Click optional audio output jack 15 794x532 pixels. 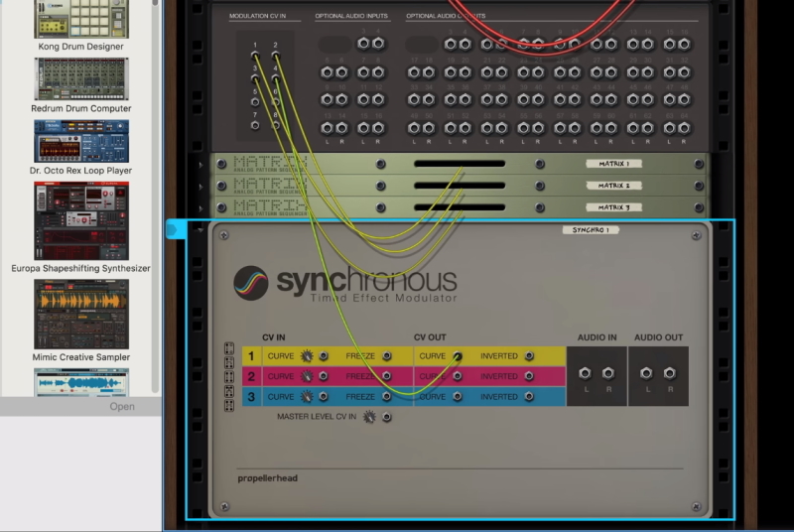point(669,44)
